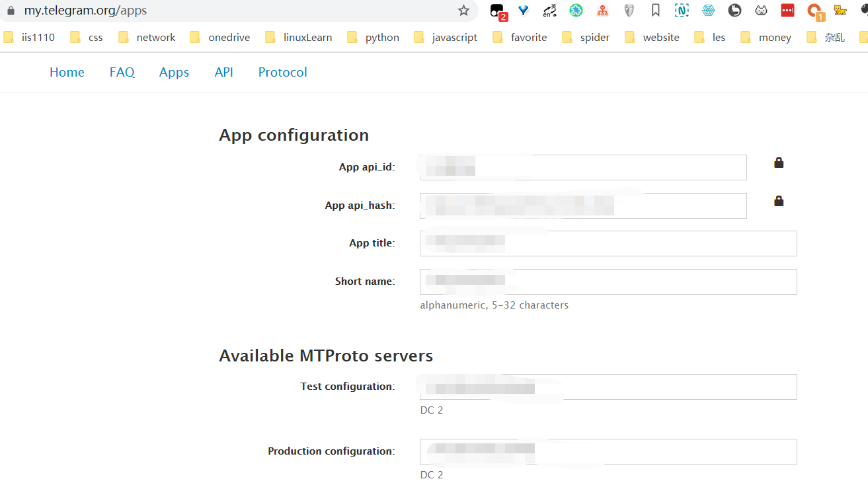Select the Test configuration field
The height and width of the screenshot is (487, 868).
click(x=608, y=387)
